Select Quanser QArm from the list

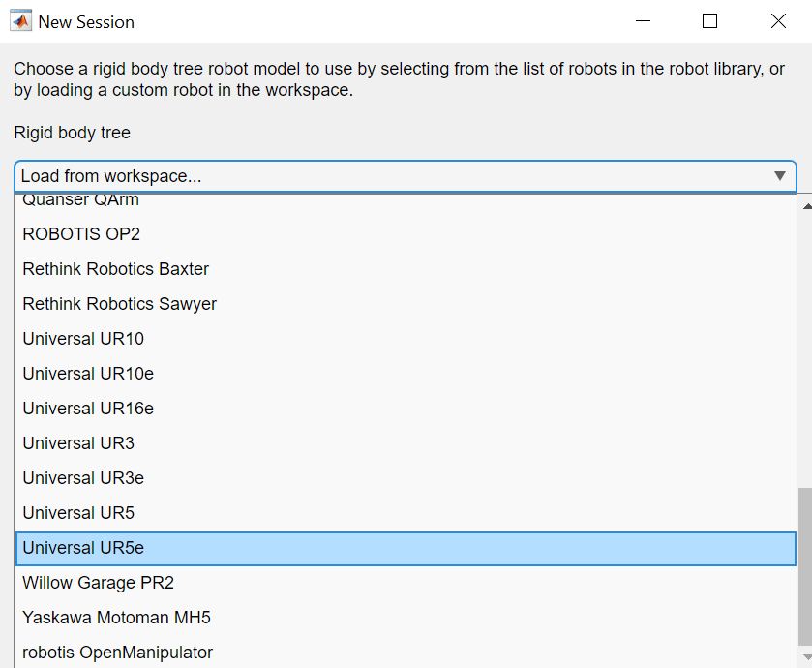(x=81, y=200)
